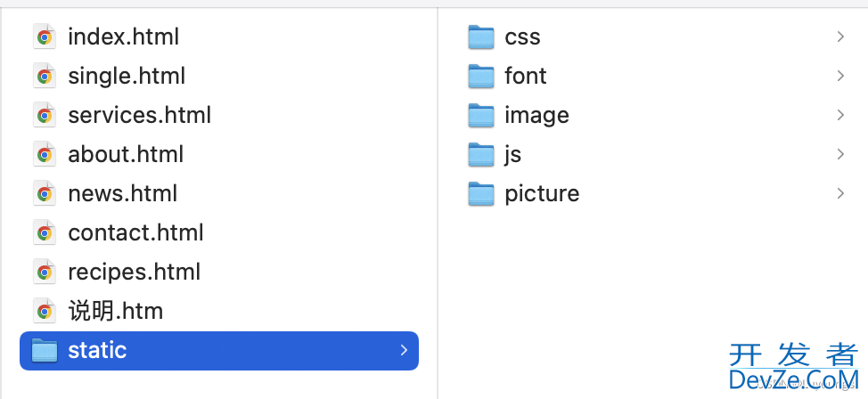Expand the image folder arrow
Screen dimensions: 868x399
841,115
